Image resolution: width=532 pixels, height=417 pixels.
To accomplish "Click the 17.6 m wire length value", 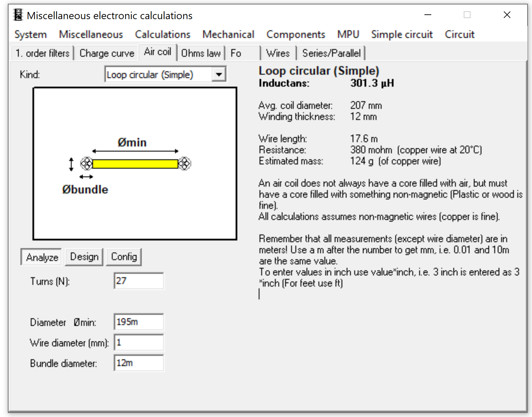I will point(364,139).
